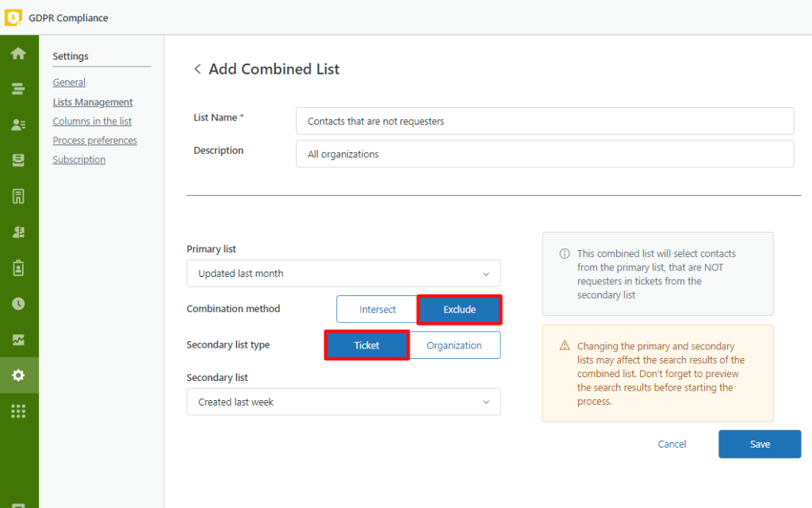This screenshot has width=812, height=508.
Task: Save the combined list
Action: pyautogui.click(x=759, y=444)
